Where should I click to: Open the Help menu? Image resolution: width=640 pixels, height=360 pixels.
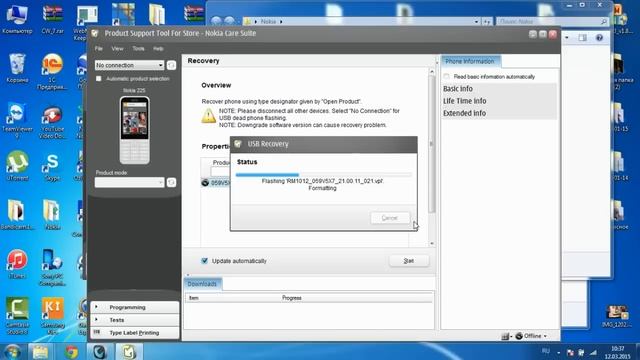[158, 49]
